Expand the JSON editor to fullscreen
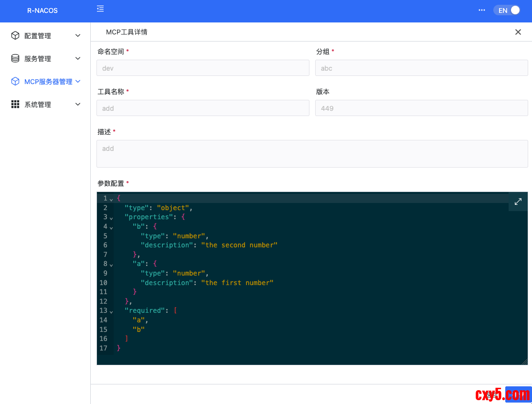 pyautogui.click(x=518, y=202)
